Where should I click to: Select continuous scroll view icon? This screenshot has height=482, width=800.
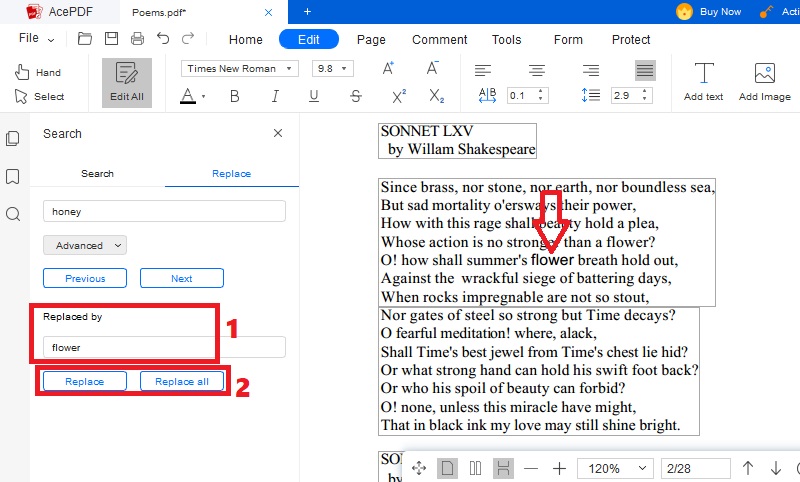[503, 468]
